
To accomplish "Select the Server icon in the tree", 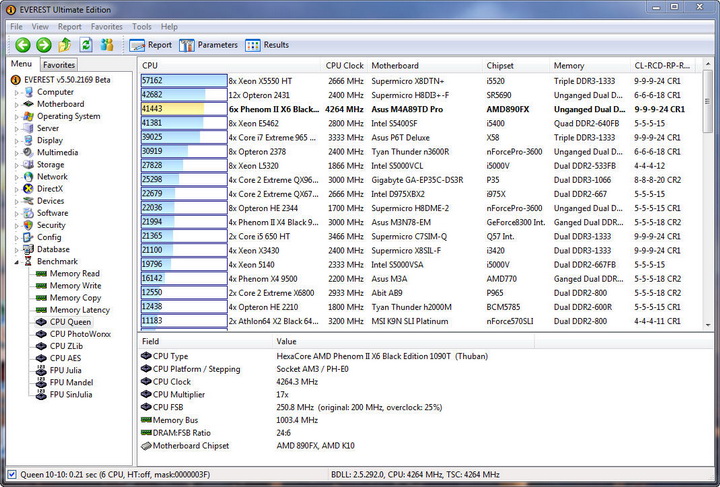I will pyautogui.click(x=29, y=128).
